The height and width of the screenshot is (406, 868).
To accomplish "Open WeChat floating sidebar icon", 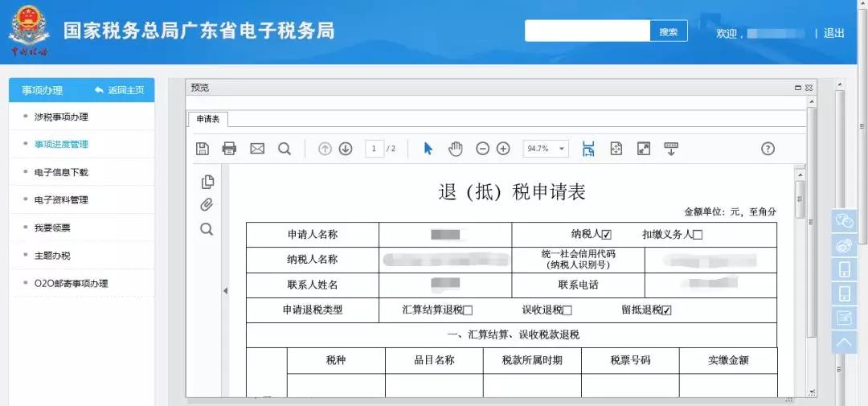I will tap(844, 222).
